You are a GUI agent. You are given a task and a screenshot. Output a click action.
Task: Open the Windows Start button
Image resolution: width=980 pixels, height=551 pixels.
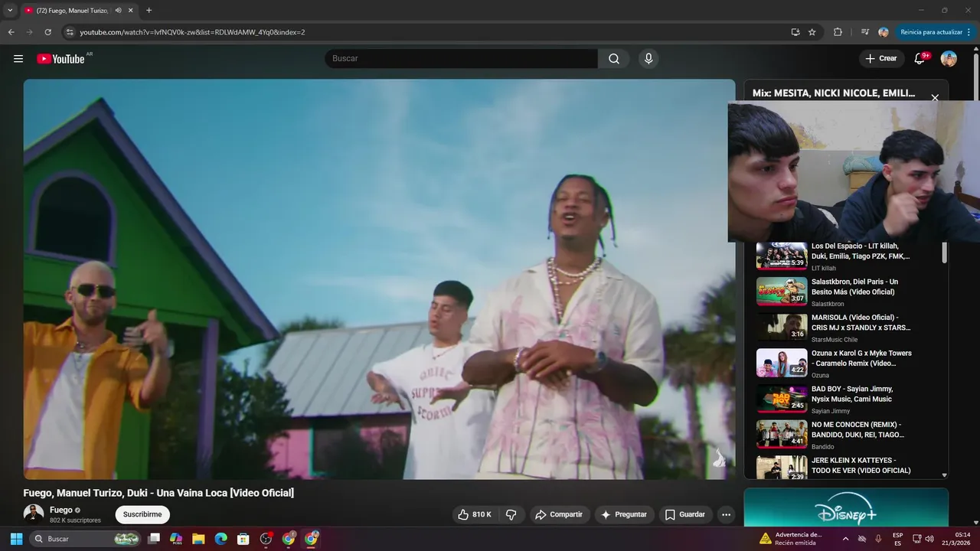point(16,539)
